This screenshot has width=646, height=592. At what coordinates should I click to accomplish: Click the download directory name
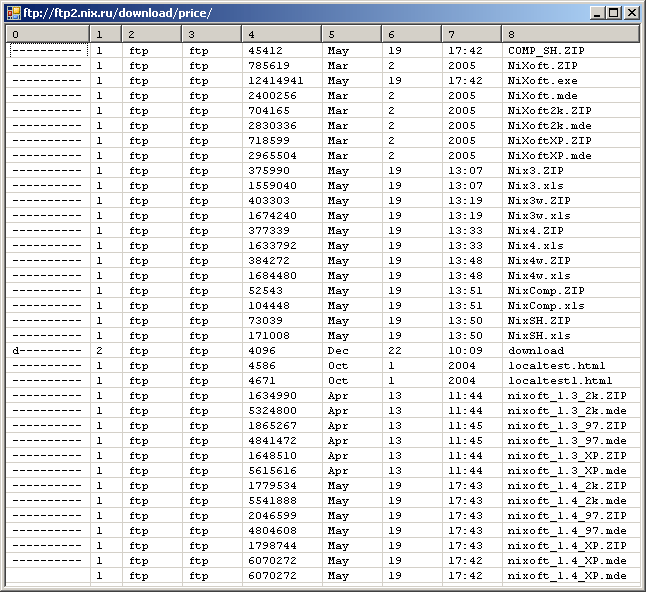click(536, 351)
